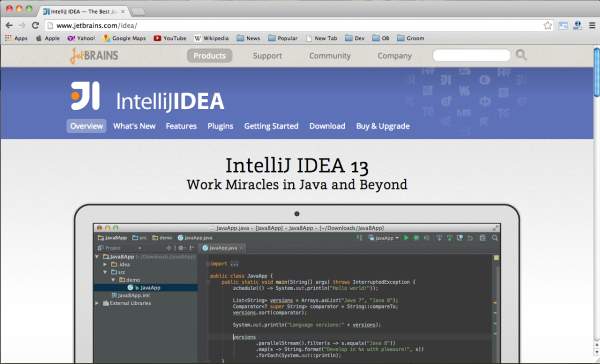600x364 pixels.
Task: Select the IntelliJ IDEA browser tab
Action: [83, 11]
